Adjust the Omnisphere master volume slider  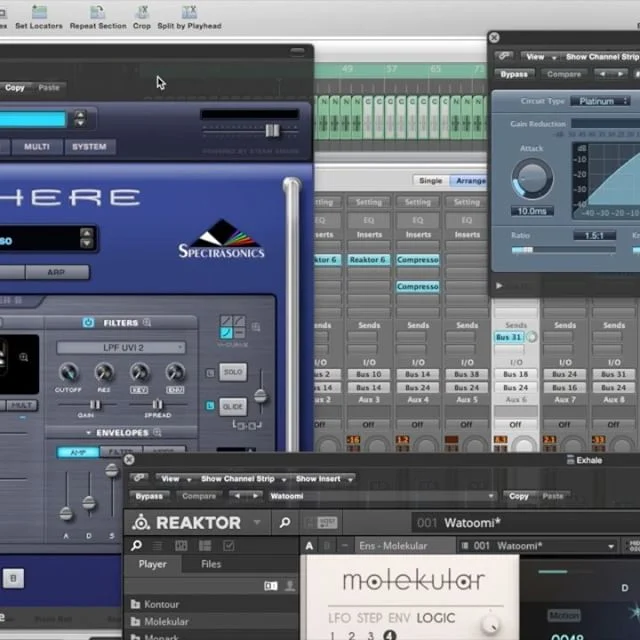click(272, 131)
